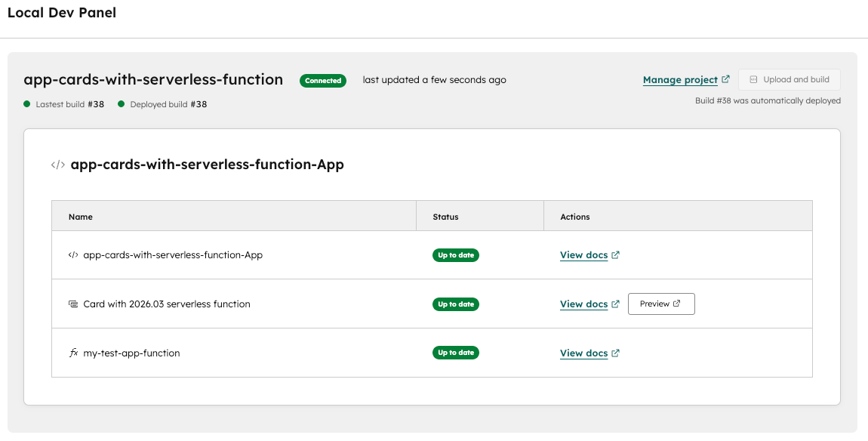Open the Manage project link

(x=679, y=80)
